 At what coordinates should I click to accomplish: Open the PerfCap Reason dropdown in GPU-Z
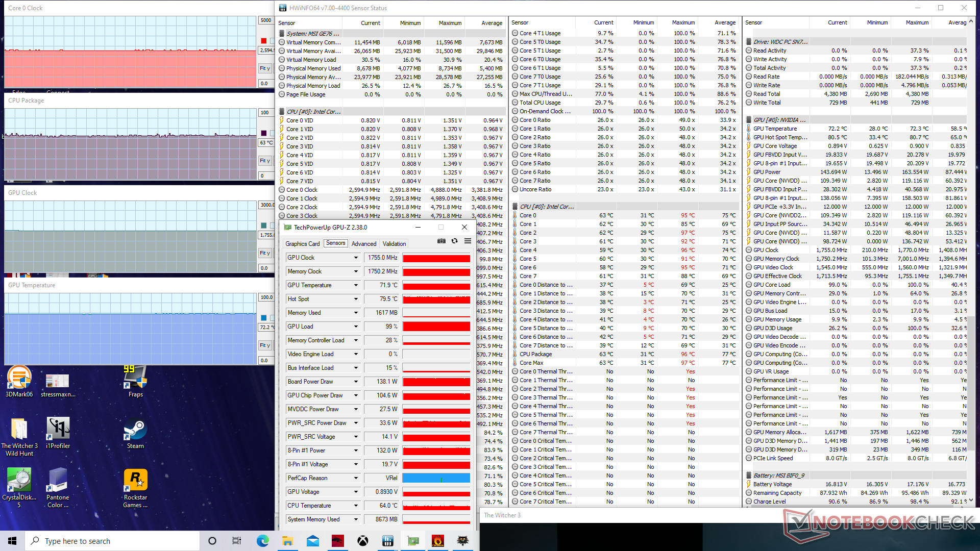click(x=356, y=478)
